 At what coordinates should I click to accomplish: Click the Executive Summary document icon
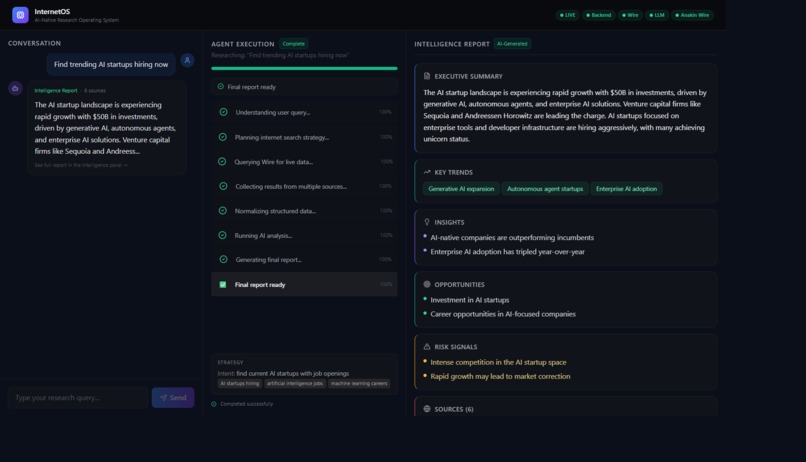[427, 76]
